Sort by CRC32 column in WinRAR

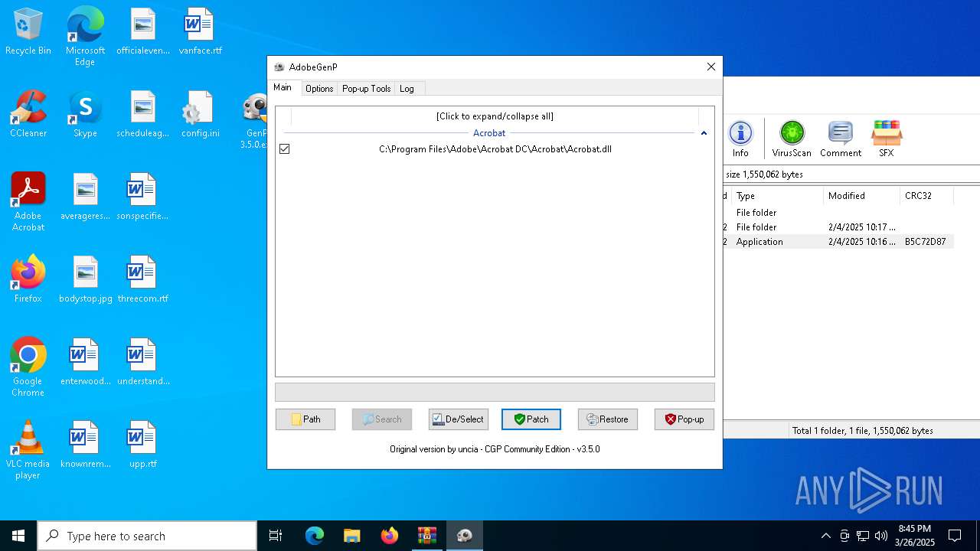coord(927,196)
